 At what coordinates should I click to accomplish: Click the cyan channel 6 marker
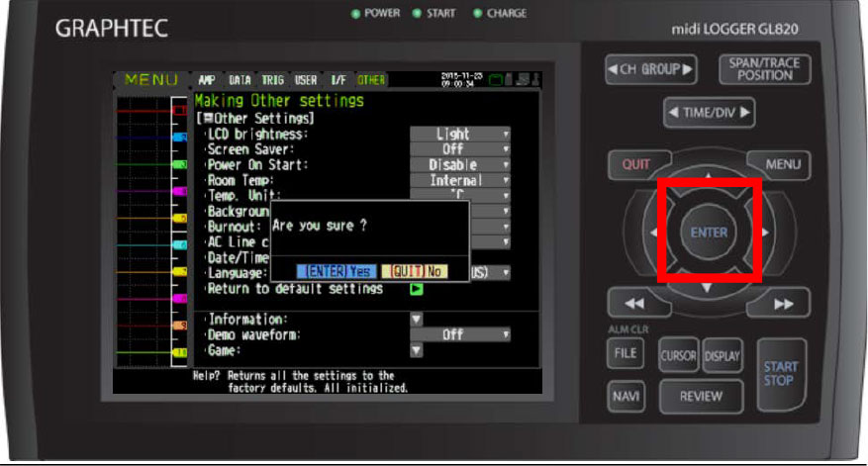point(180,244)
